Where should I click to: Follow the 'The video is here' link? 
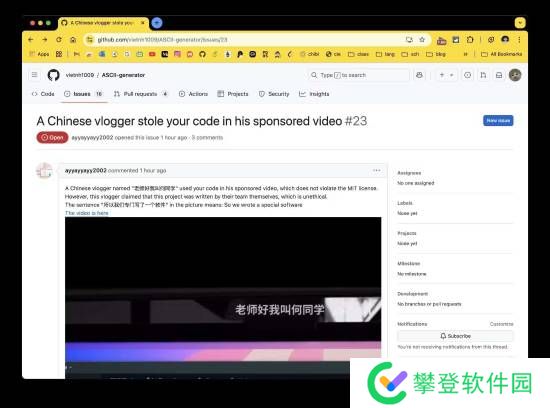87,213
